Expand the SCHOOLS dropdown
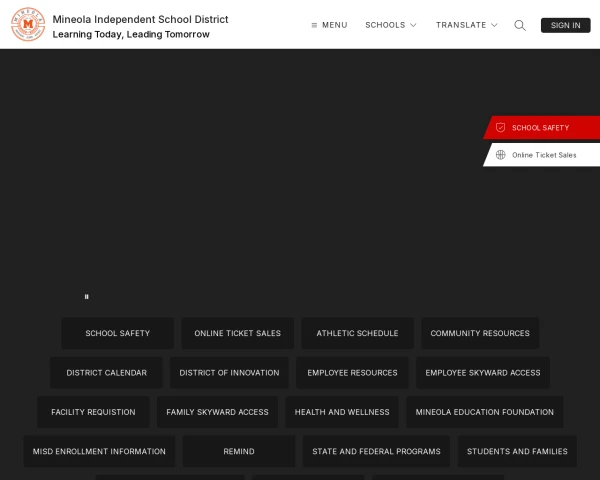Image resolution: width=600 pixels, height=480 pixels. point(391,25)
